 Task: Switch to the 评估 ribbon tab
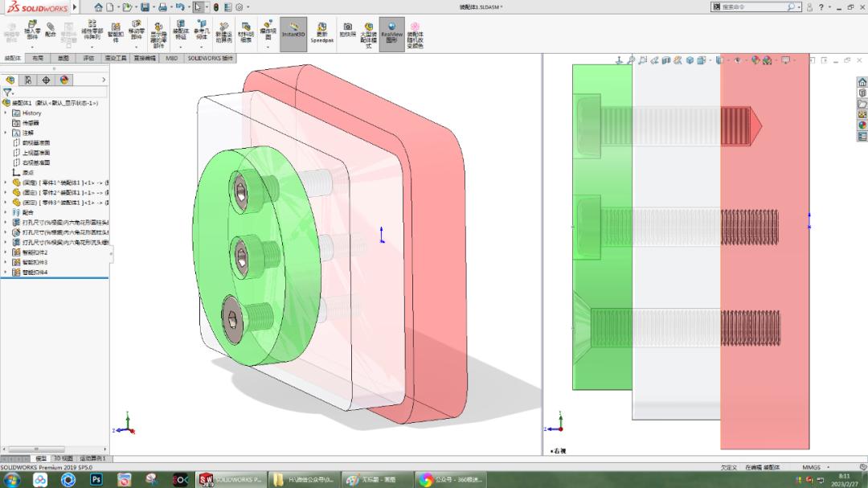[x=90, y=58]
